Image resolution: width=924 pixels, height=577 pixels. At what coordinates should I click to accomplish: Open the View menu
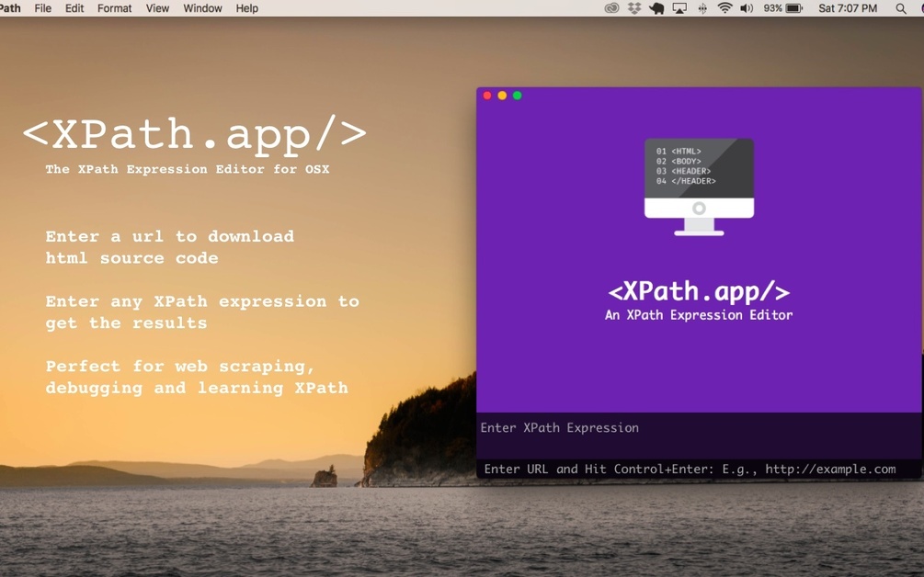[157, 8]
